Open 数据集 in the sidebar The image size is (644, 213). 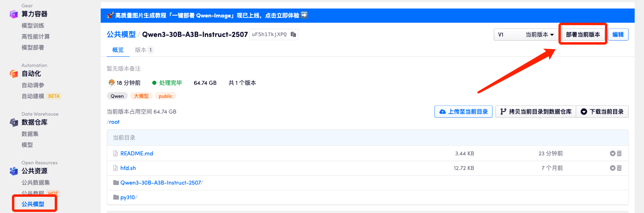pos(30,134)
